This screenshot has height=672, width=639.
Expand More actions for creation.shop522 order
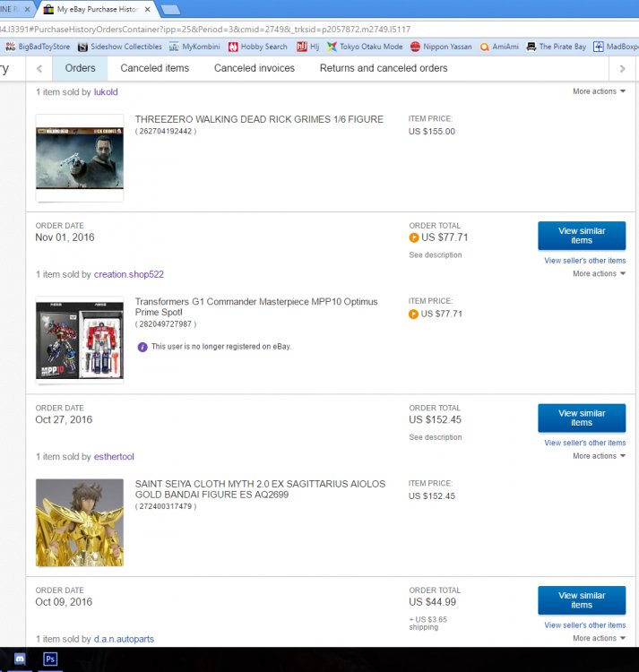(x=600, y=273)
